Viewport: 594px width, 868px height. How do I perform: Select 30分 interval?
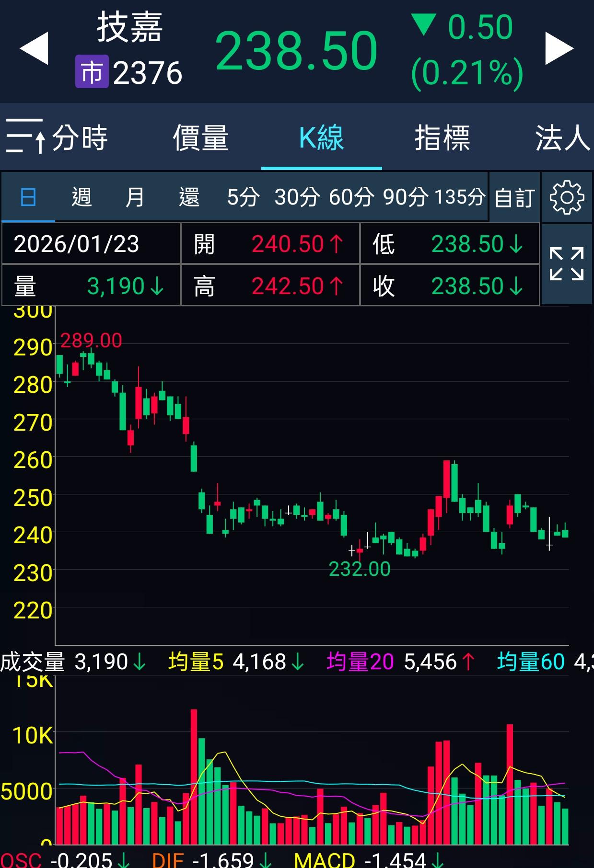(x=297, y=197)
